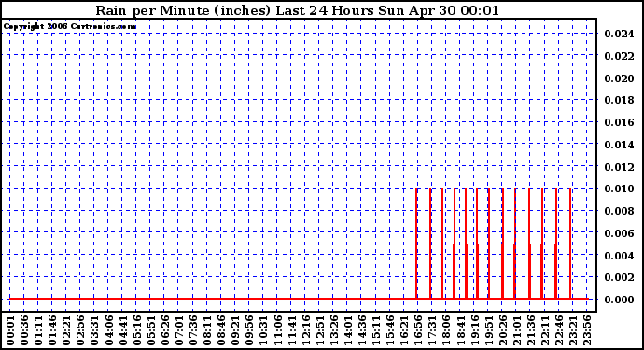This screenshot has height=350, width=644.
Task: Click the 0.006 y-axis label
Action: pyautogui.click(x=619, y=233)
